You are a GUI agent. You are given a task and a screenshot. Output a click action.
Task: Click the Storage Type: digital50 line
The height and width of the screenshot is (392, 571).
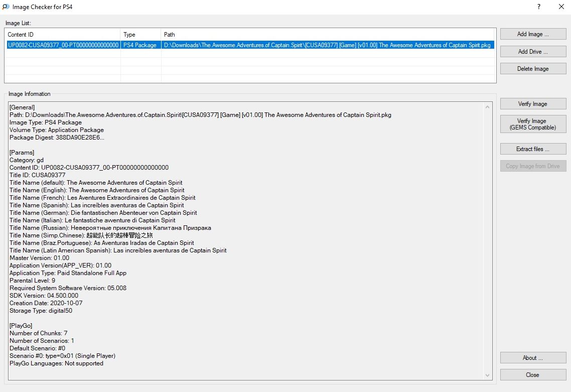41,311
